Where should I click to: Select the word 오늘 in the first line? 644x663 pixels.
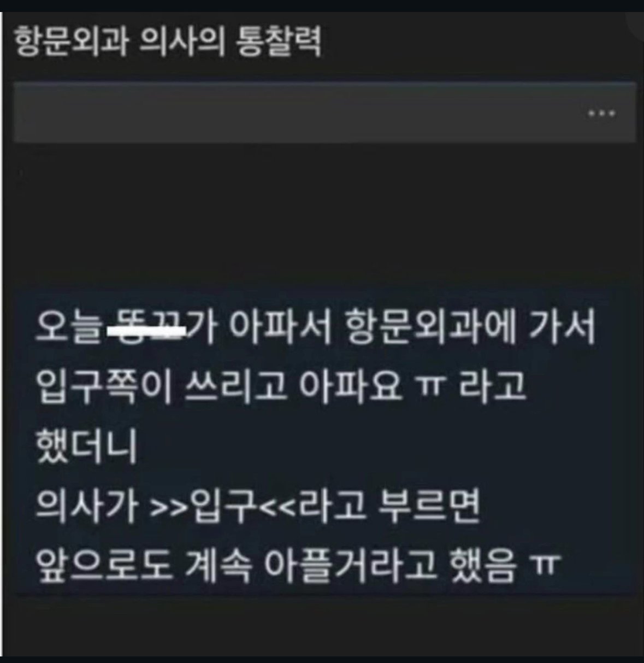pyautogui.click(x=68, y=328)
